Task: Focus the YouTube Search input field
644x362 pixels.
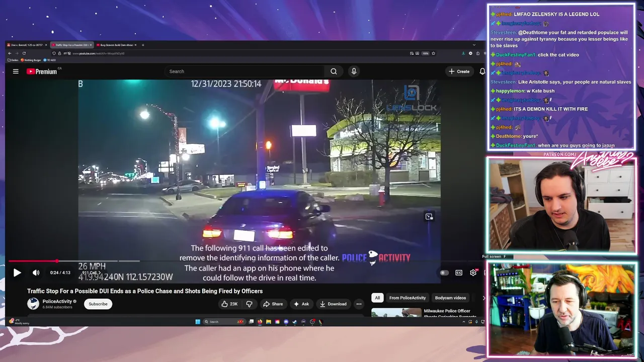Action: [245, 71]
